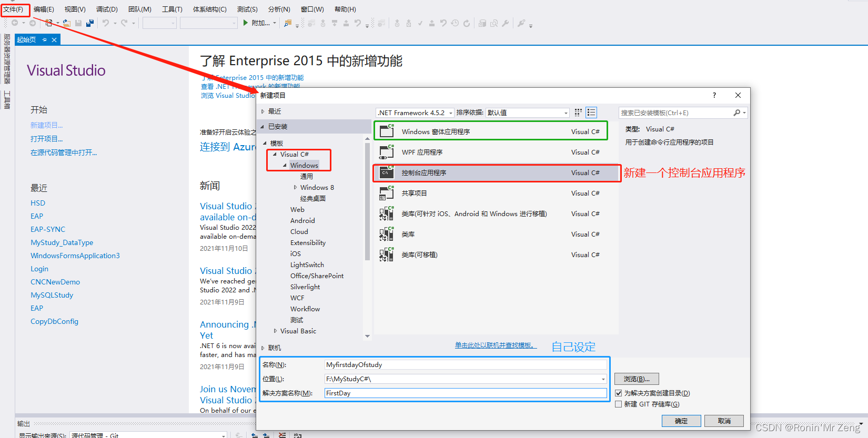Click the 浏览(B)... button
Screen dimensions: 868x438
point(637,379)
